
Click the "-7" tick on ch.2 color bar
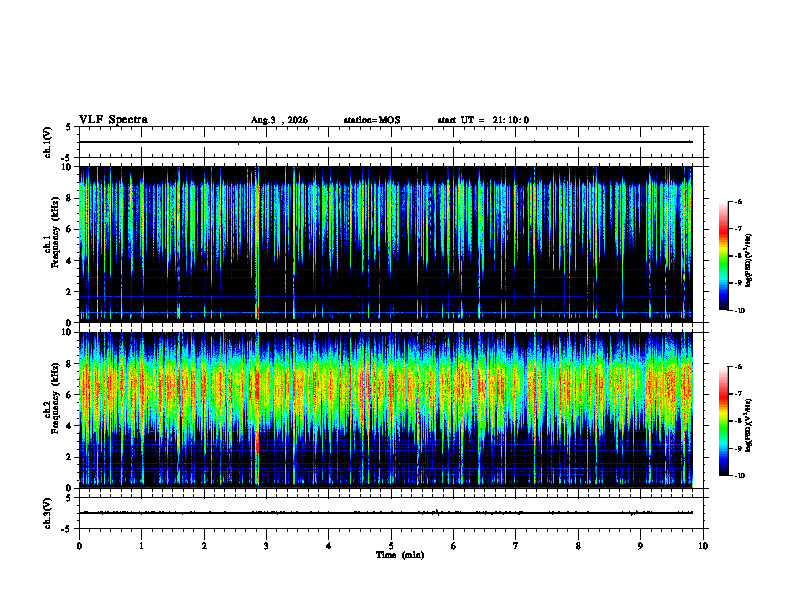click(x=738, y=394)
